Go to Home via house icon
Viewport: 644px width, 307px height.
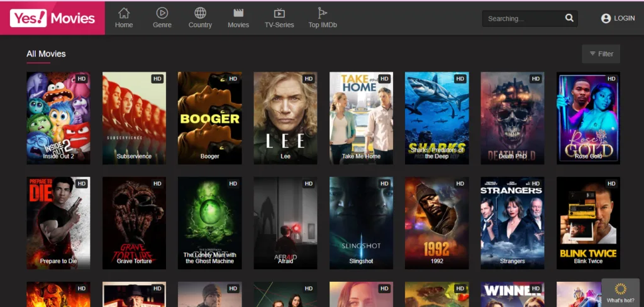tap(124, 13)
